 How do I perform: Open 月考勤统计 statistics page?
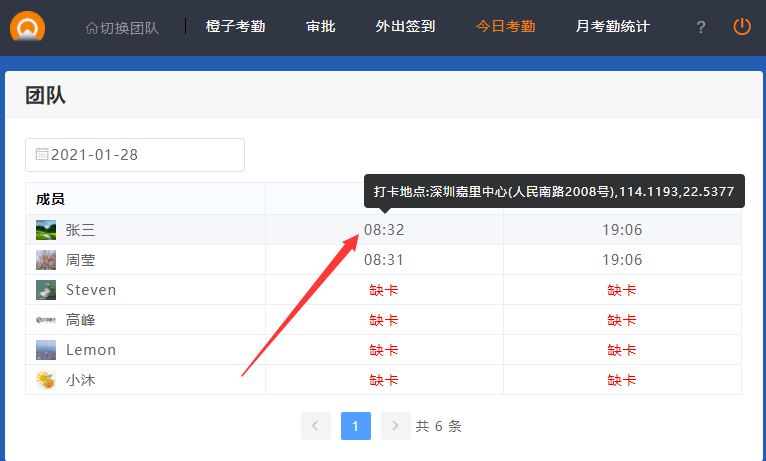pos(612,27)
